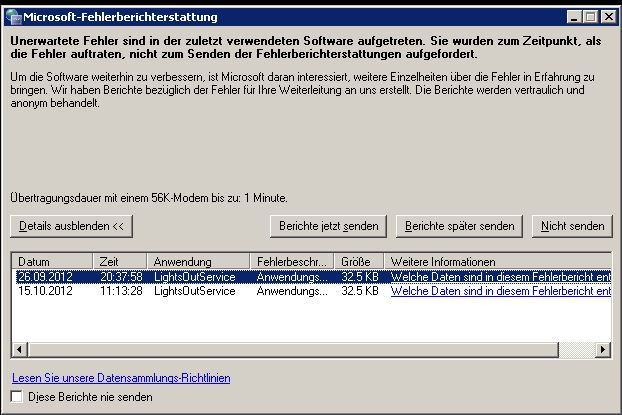Collapse details via 'Details ausblenden <<'
The width and height of the screenshot is (622, 415).
pos(71,226)
